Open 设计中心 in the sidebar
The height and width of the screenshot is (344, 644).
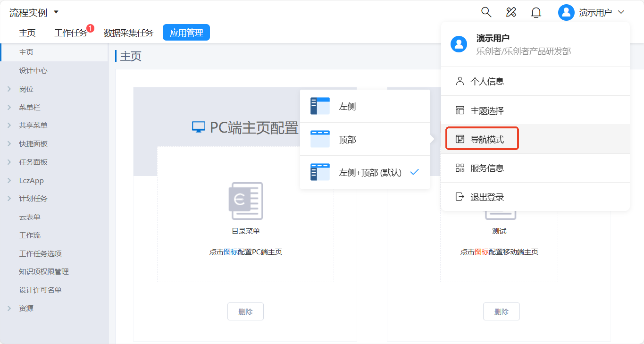tap(33, 71)
